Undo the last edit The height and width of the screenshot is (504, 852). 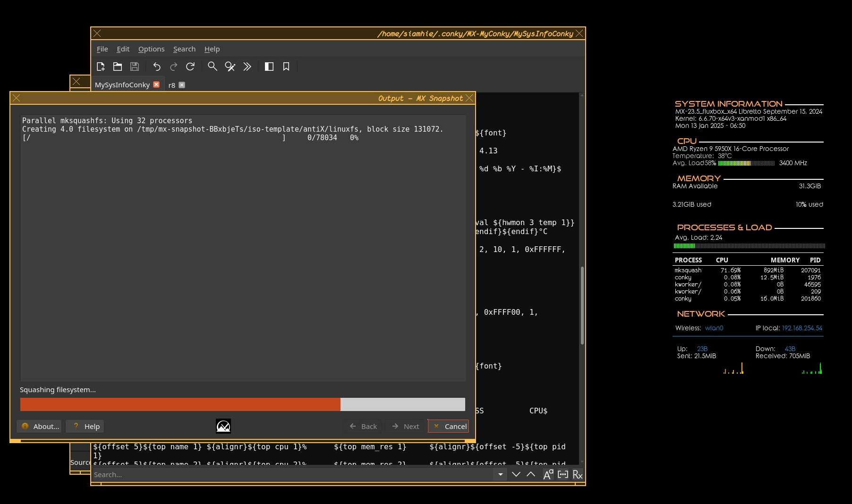click(x=157, y=67)
